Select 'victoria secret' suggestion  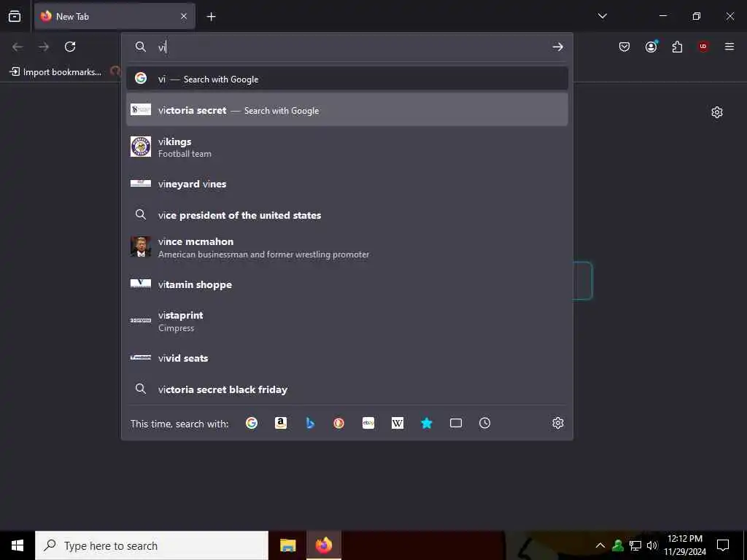347,110
